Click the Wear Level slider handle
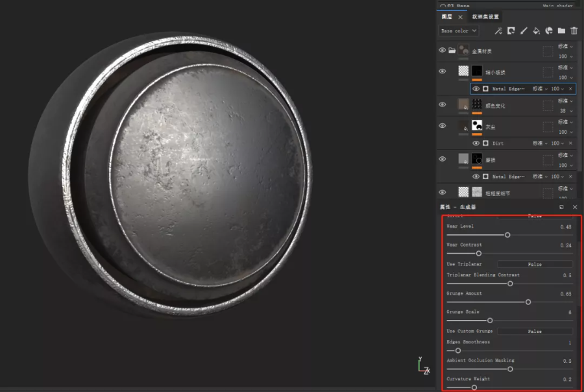 (507, 235)
